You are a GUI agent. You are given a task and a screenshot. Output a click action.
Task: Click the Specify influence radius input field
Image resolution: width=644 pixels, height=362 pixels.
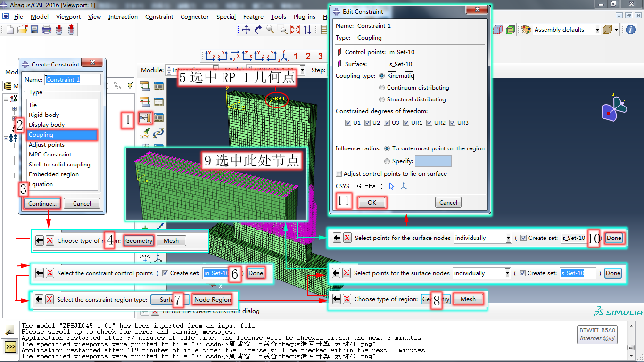point(433,161)
